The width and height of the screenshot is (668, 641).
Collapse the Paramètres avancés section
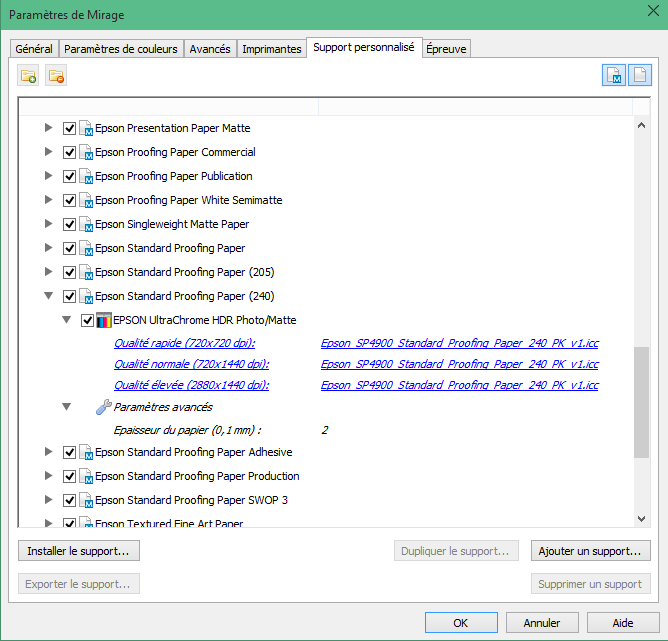(66, 407)
